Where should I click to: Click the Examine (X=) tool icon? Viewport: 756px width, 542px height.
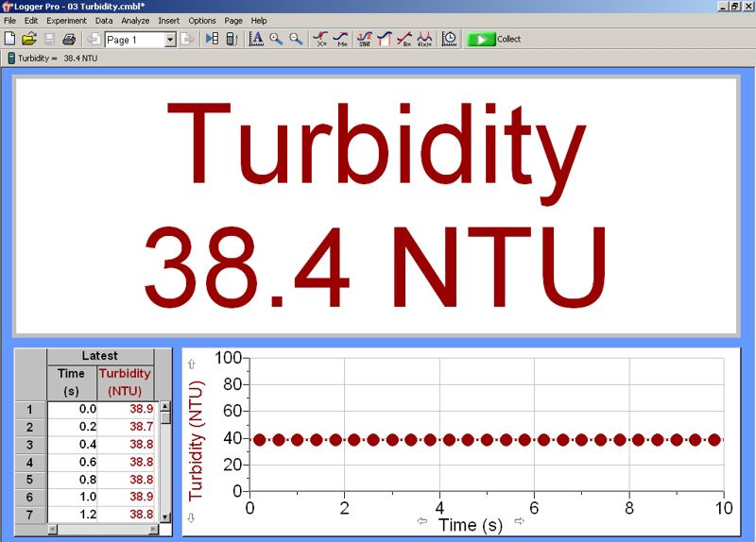[x=321, y=39]
